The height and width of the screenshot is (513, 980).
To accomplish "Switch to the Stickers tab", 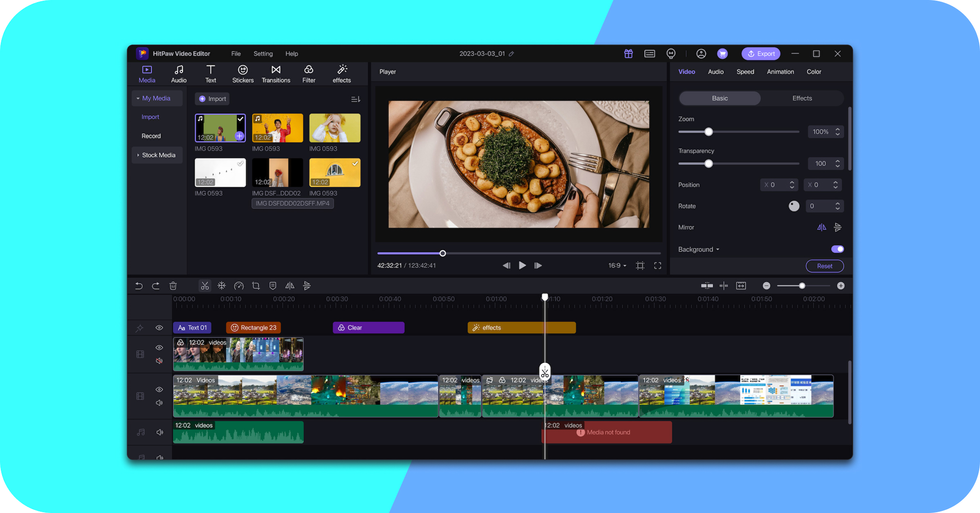I will coord(243,74).
